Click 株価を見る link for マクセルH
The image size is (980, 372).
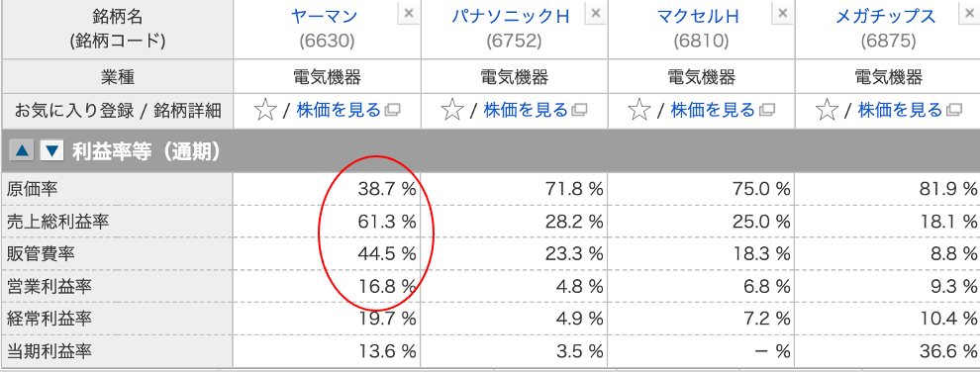pos(713,111)
